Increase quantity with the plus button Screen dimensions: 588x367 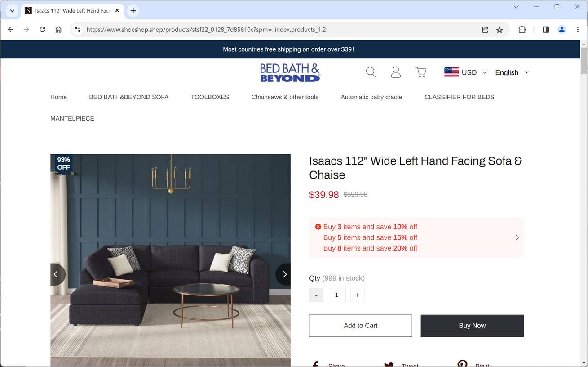[357, 295]
